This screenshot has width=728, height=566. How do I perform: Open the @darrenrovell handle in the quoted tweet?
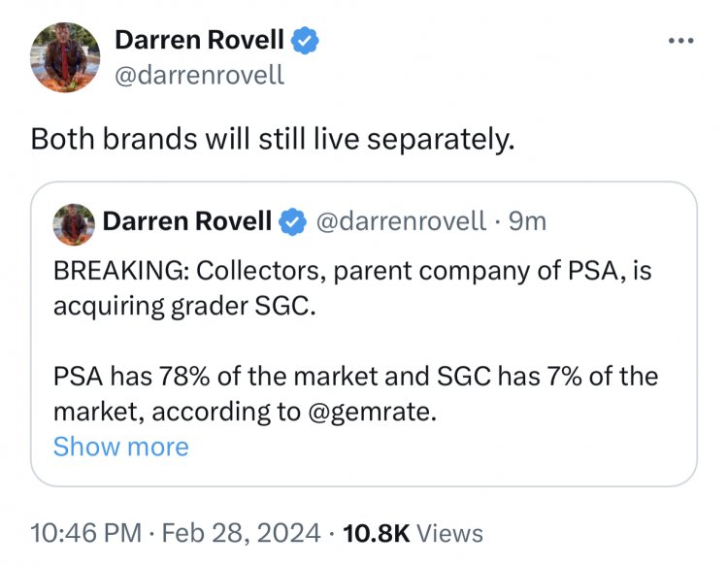[401, 221]
